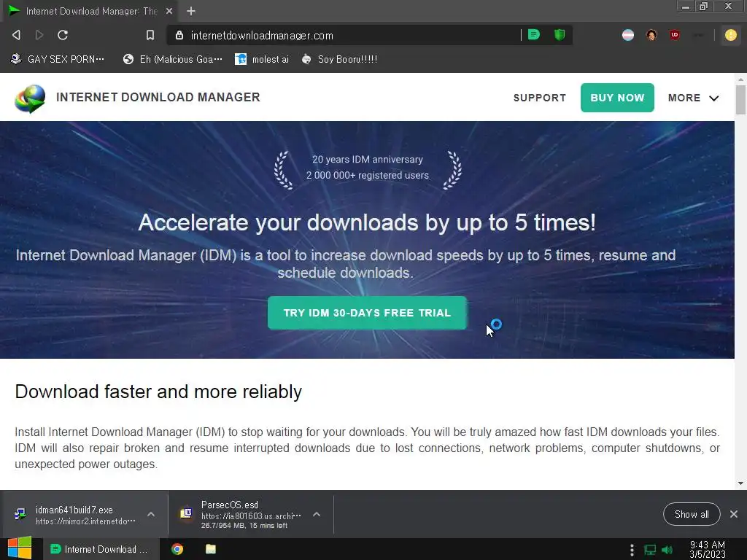The image size is (747, 560).
Task: Close the Internet Download Manager tab
Action: (169, 11)
